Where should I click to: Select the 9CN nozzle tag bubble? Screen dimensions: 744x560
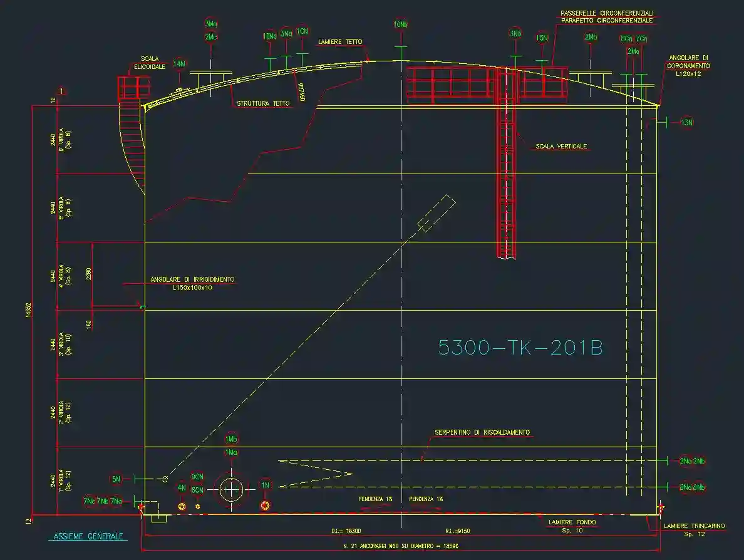point(197,477)
